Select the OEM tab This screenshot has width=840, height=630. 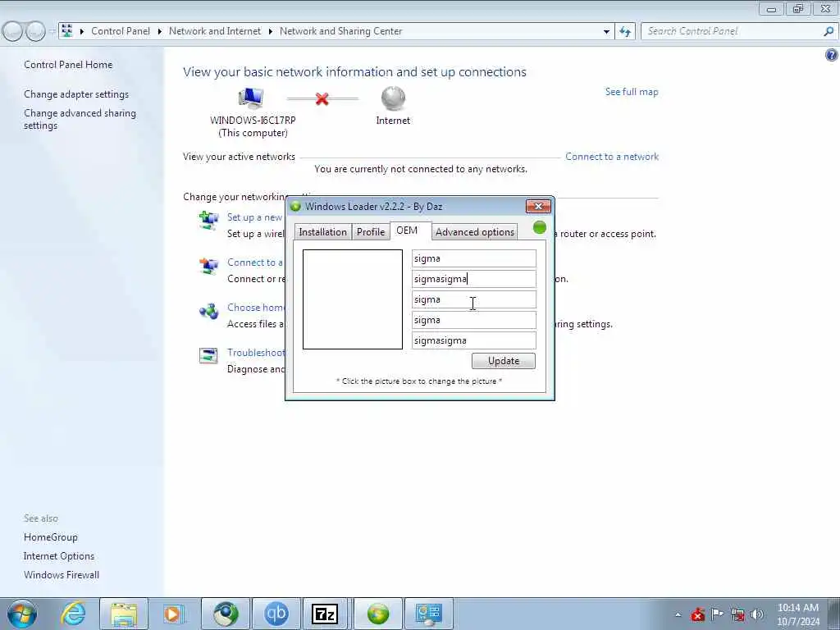[x=407, y=231]
